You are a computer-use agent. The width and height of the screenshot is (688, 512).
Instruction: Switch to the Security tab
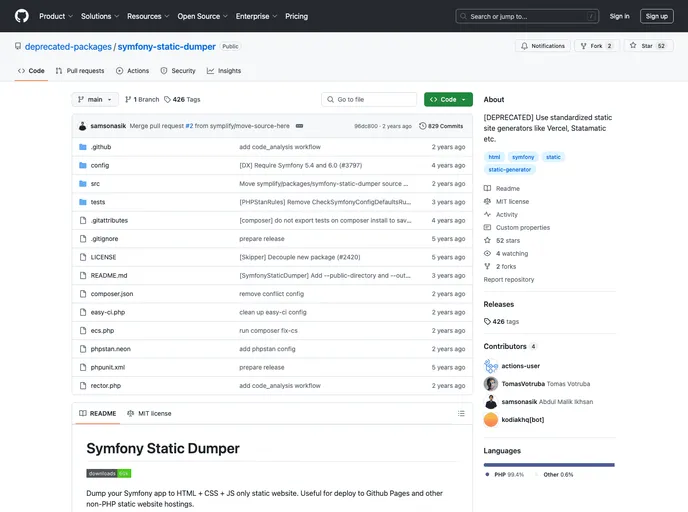pos(178,71)
